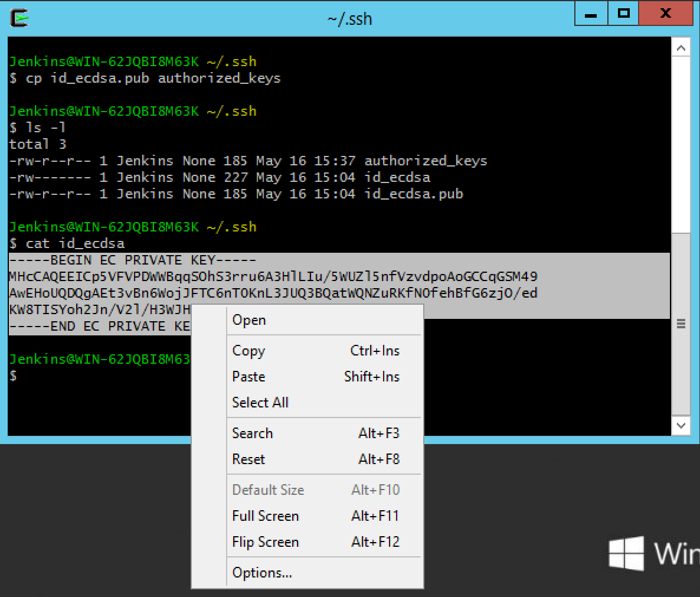Click the last empty '$' prompt
This screenshot has width=700, height=597.
tap(14, 376)
